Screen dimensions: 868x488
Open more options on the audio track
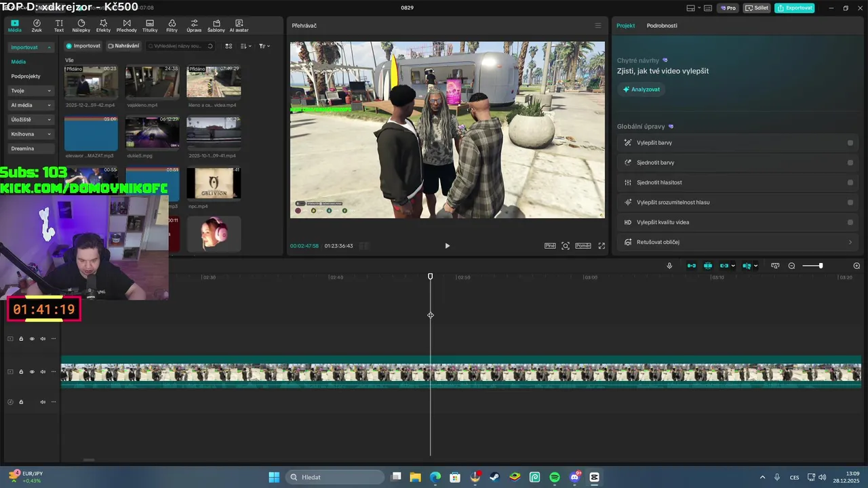click(x=54, y=402)
